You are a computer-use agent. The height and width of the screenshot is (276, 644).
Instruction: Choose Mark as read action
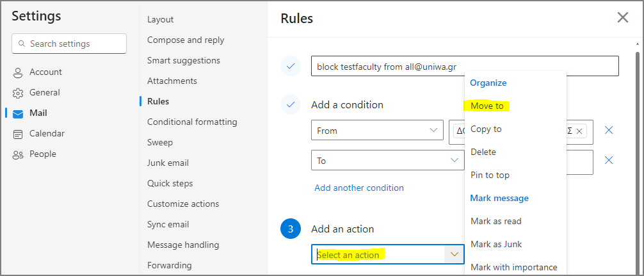(x=495, y=221)
